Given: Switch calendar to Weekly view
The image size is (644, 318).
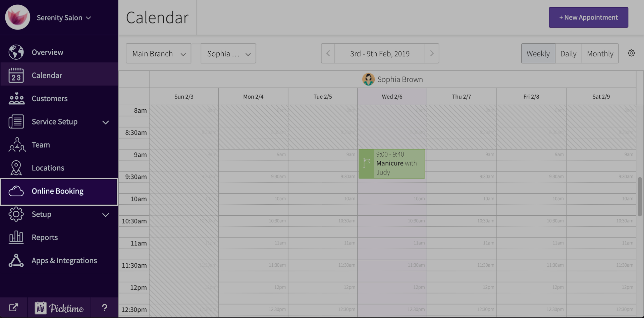Looking at the screenshot, I should click(538, 53).
